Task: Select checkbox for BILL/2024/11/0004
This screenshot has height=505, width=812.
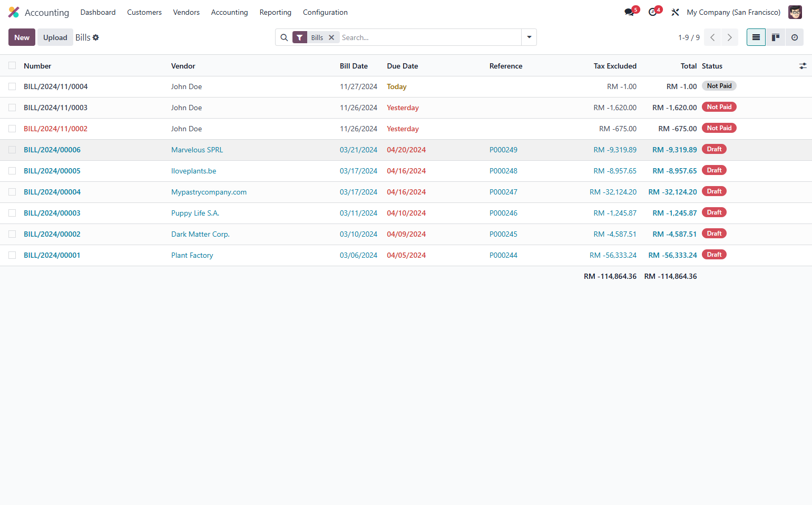Action: click(12, 86)
